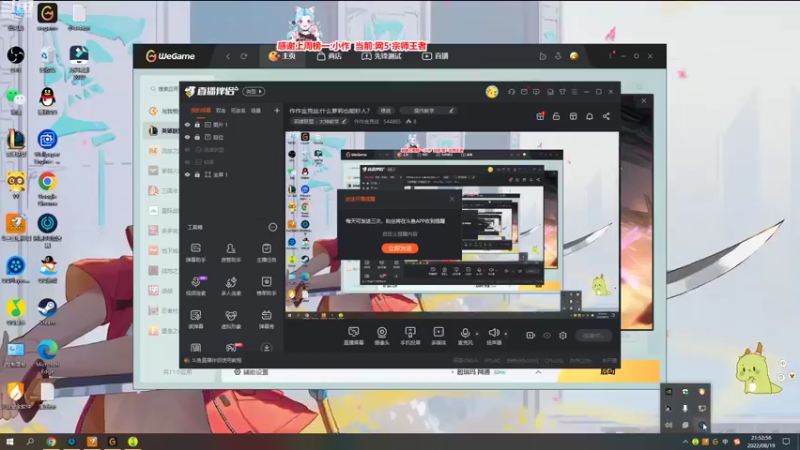Viewport: 800px width, 450px height.
Task: Close the broadcast reminder dialog
Action: coord(452,198)
